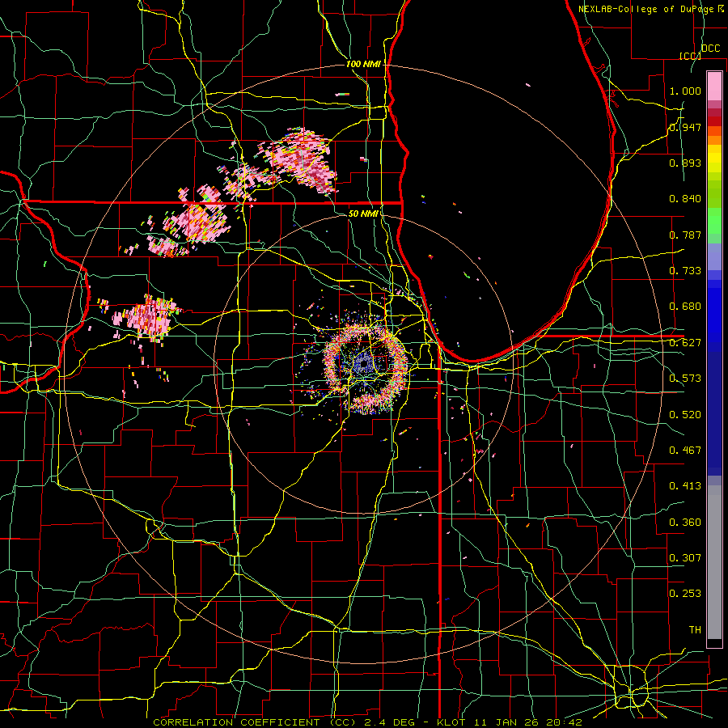
Task: Select the 0.413 legend value
Action: 685,486
